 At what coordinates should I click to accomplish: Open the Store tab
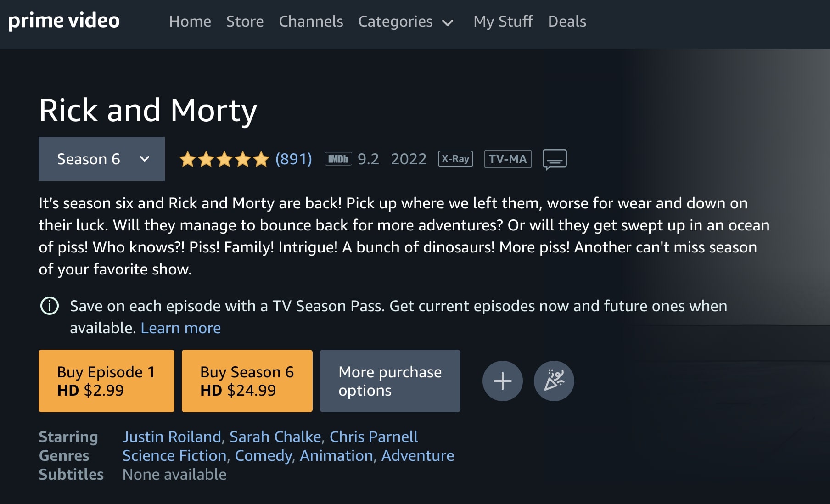(245, 22)
